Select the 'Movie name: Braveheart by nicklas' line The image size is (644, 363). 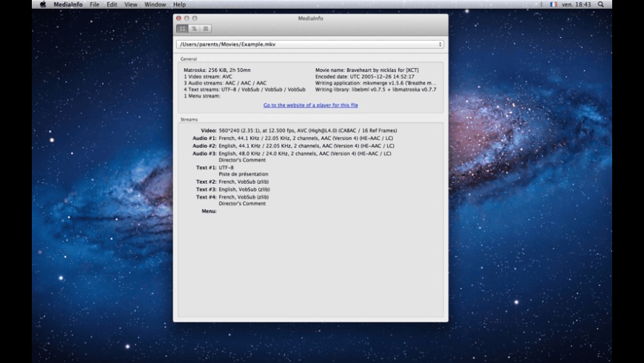[366, 70]
